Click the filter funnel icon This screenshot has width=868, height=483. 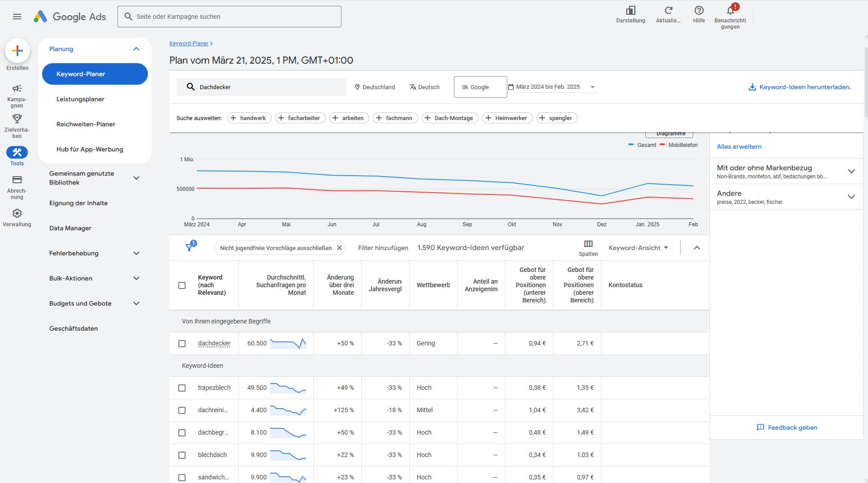pos(190,247)
